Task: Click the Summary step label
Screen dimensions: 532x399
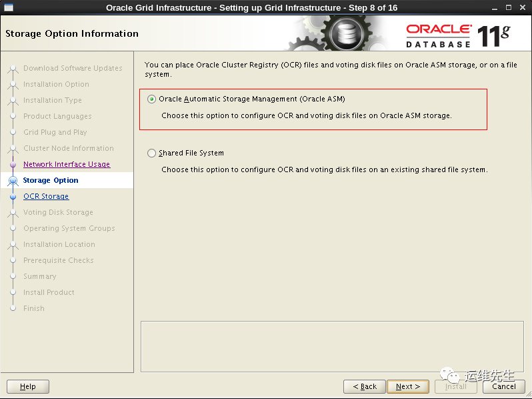Action: tap(40, 276)
